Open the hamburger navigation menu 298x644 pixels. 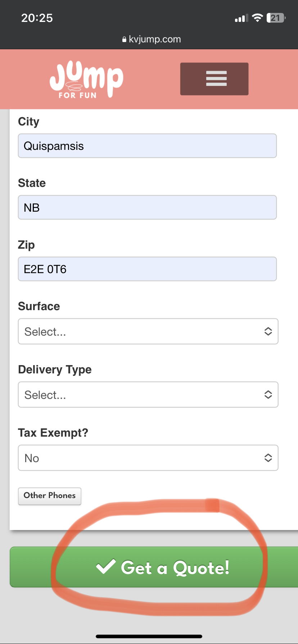click(214, 79)
